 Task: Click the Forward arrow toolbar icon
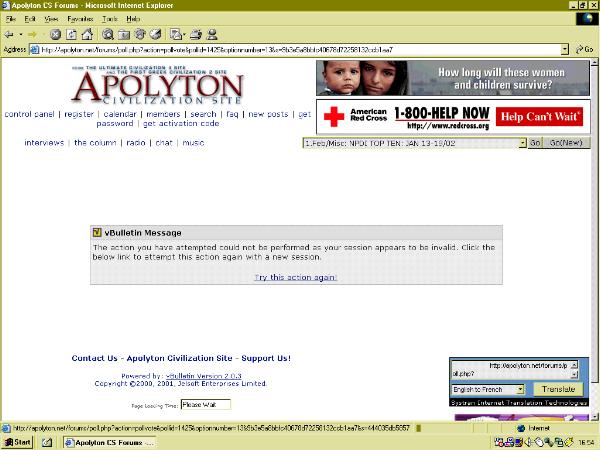(x=32, y=35)
